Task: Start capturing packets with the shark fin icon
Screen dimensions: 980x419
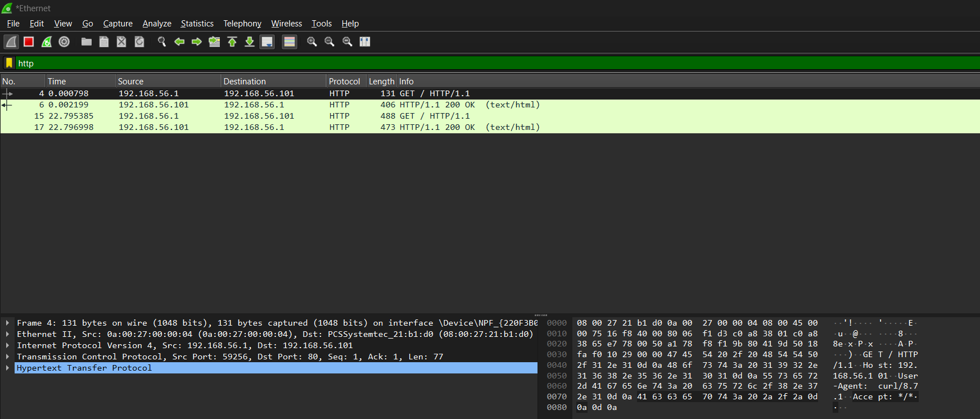Action: point(11,42)
